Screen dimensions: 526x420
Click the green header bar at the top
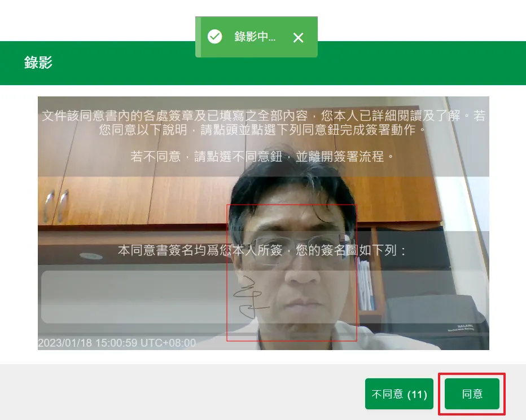[263, 63]
